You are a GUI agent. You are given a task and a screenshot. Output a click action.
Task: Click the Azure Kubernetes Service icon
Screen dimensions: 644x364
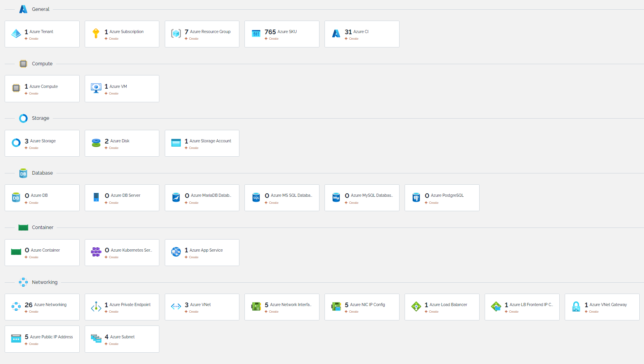[96, 252]
